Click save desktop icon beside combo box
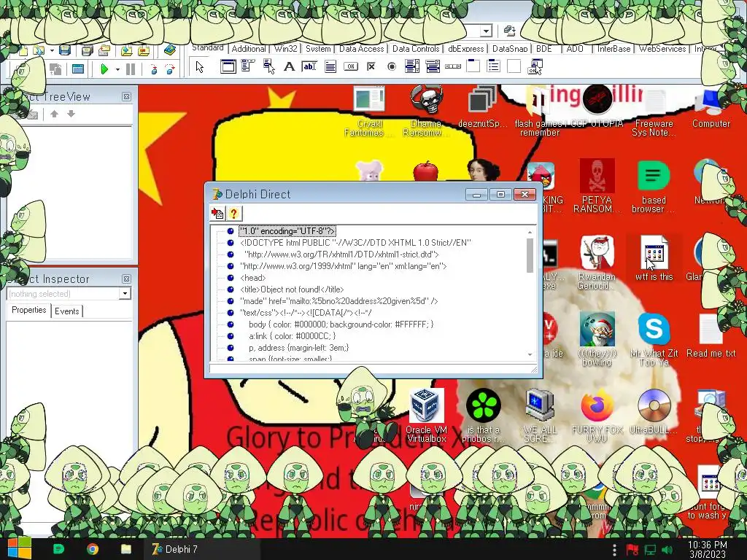The height and width of the screenshot is (560, 747). point(510,31)
